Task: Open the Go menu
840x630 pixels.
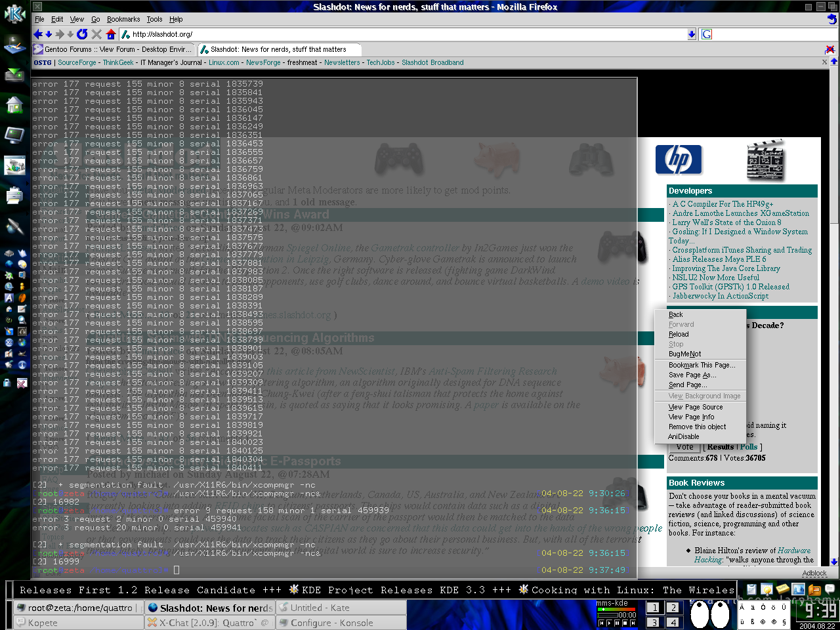Action: (96, 19)
